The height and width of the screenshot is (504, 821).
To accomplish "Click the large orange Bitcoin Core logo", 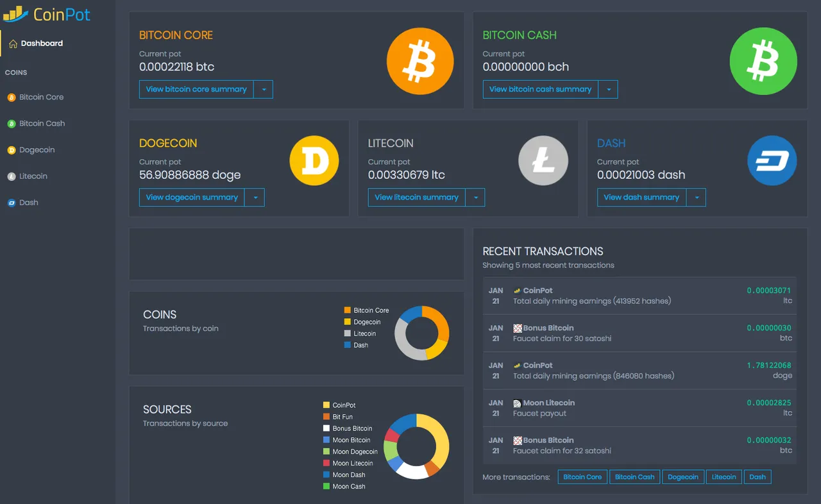I will coord(420,62).
